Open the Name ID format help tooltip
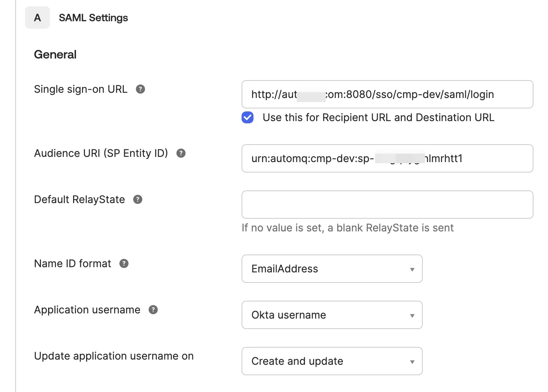The height and width of the screenshot is (392, 548). pos(124,263)
